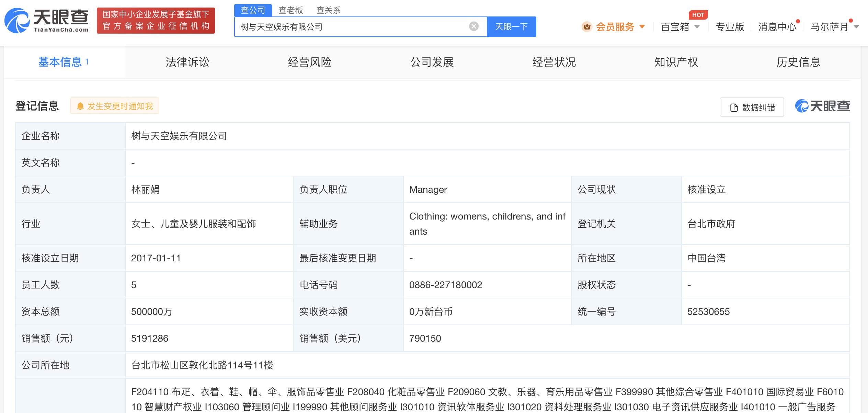Click the 天眼查 watermark logo in 登记信息
This screenshot has height=413, width=868.
click(x=822, y=106)
